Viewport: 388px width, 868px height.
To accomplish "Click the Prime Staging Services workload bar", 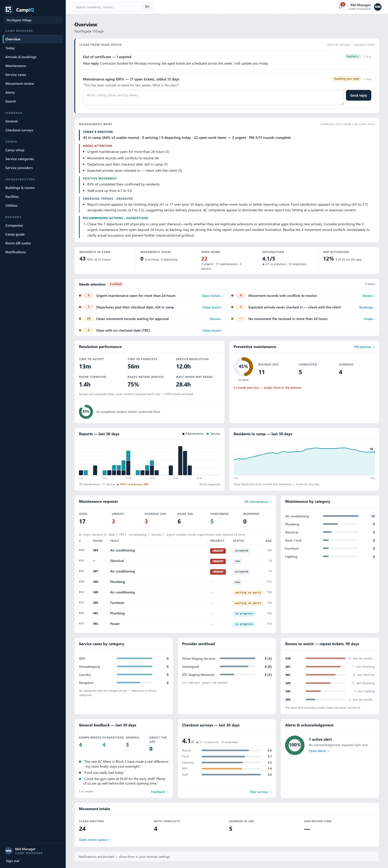I will point(238,658).
